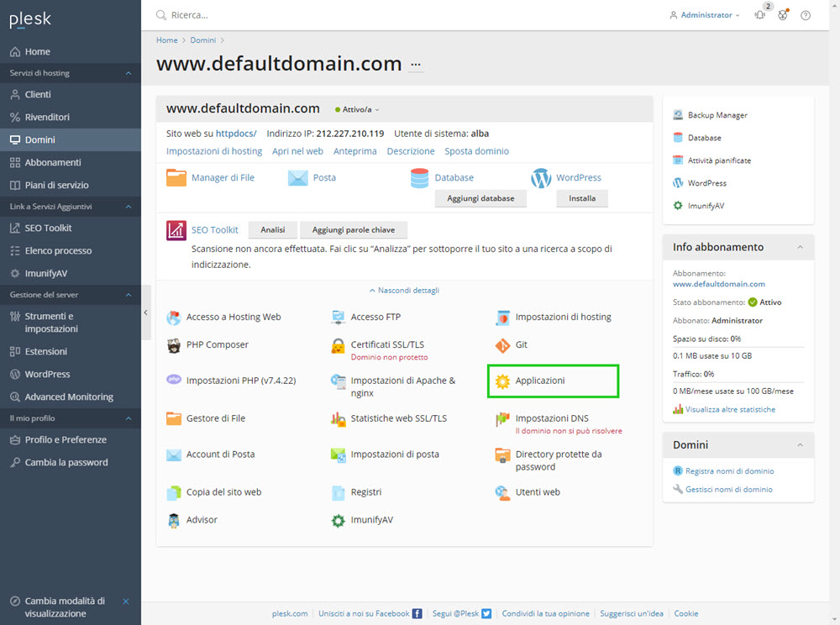
Task: Click the Analisi button
Action: point(273,230)
